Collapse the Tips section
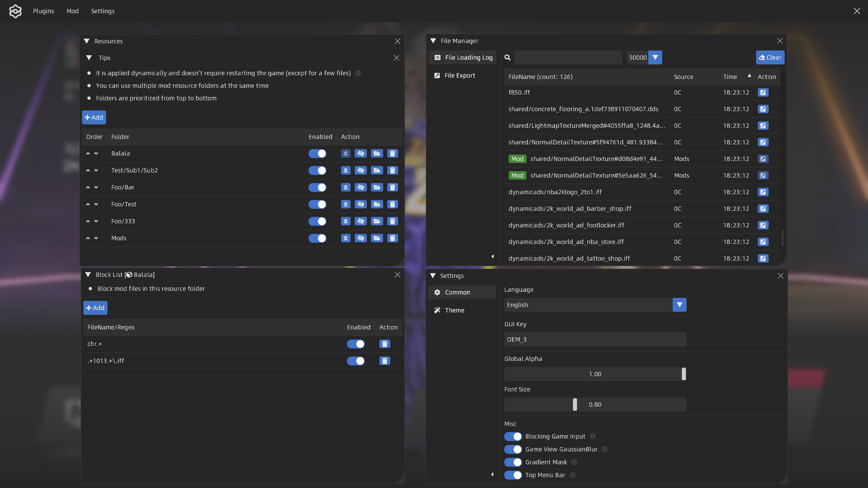The image size is (868, 488). 89,58
